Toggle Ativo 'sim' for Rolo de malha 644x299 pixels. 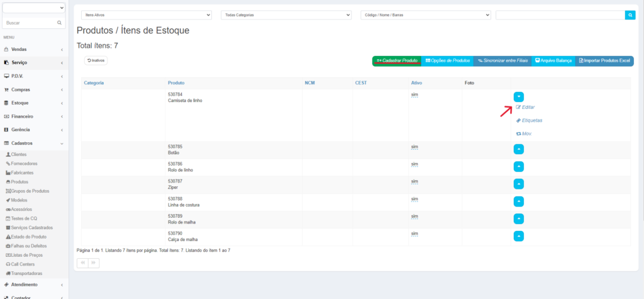coord(414,216)
